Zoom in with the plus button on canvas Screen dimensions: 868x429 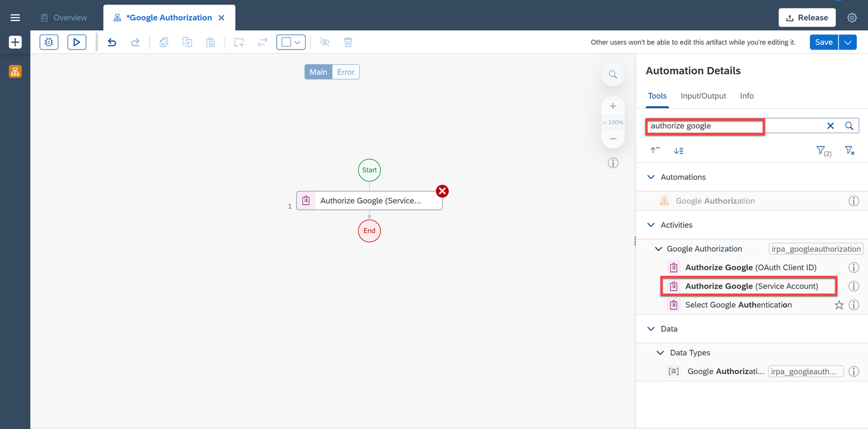pos(613,106)
